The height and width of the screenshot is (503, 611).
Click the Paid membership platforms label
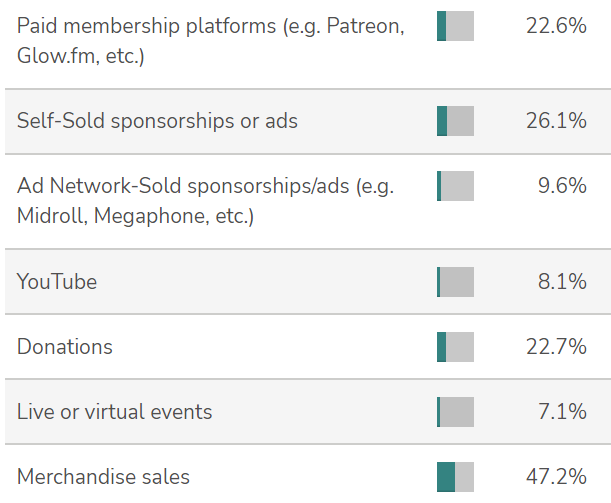(211, 41)
